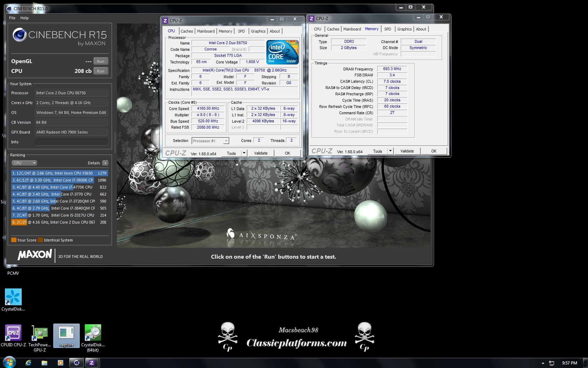Click the Info input field in Cinebench
The image size is (588, 368).
(x=71, y=142)
